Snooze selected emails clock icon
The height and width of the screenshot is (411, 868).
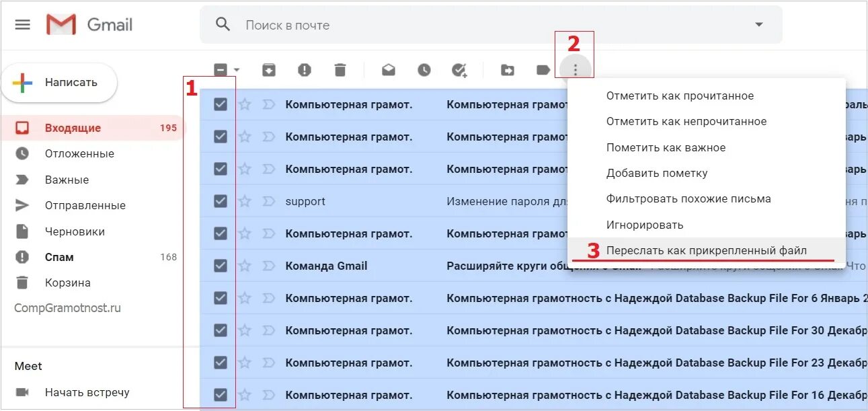pyautogui.click(x=424, y=70)
